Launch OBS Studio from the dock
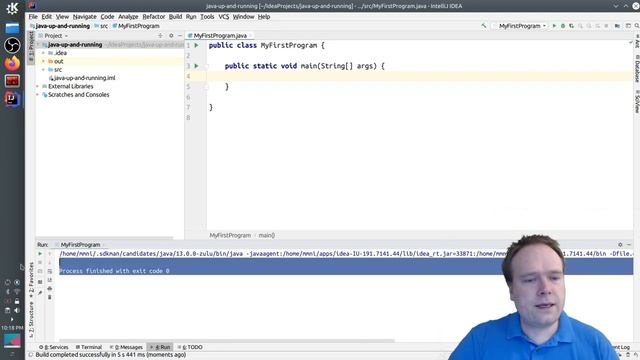 point(12,45)
